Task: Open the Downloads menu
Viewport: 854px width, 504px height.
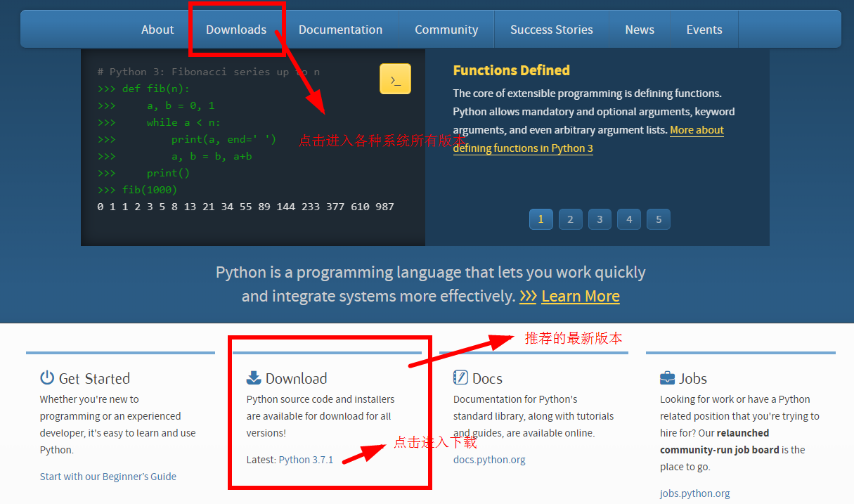Action: pyautogui.click(x=236, y=30)
